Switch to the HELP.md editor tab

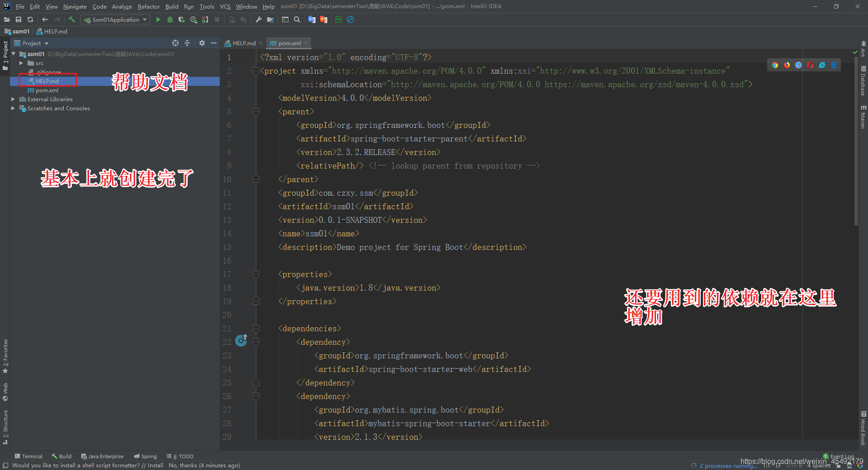244,43
